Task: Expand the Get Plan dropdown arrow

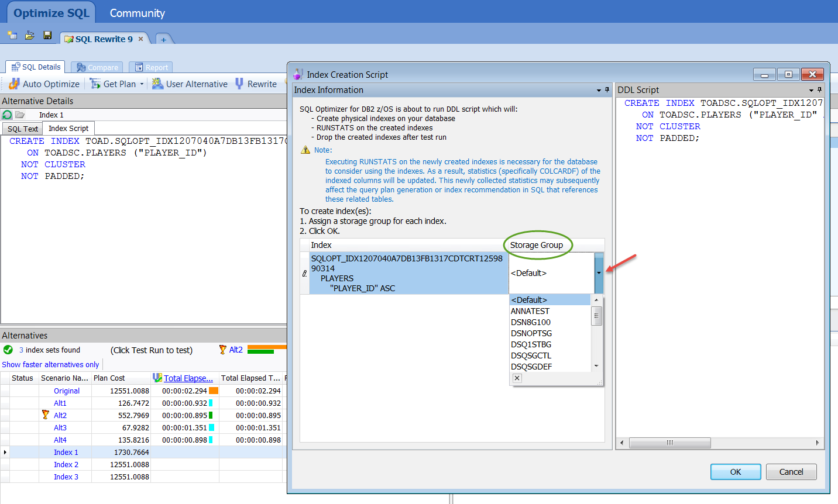Action: pyautogui.click(x=142, y=84)
